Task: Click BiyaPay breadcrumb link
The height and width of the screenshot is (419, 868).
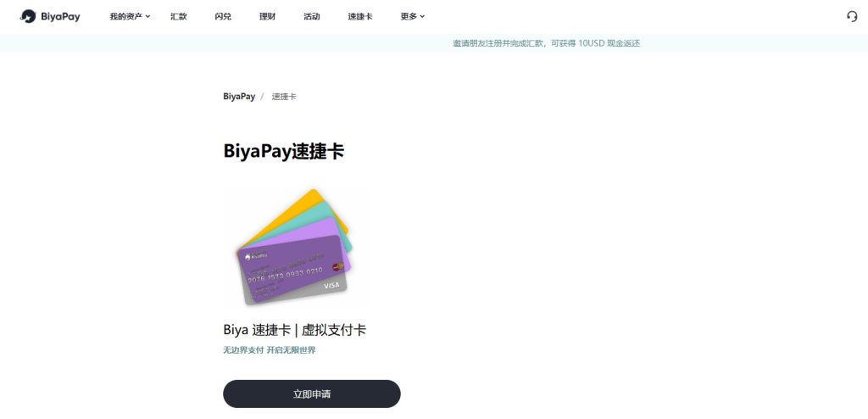Action: pyautogui.click(x=239, y=97)
